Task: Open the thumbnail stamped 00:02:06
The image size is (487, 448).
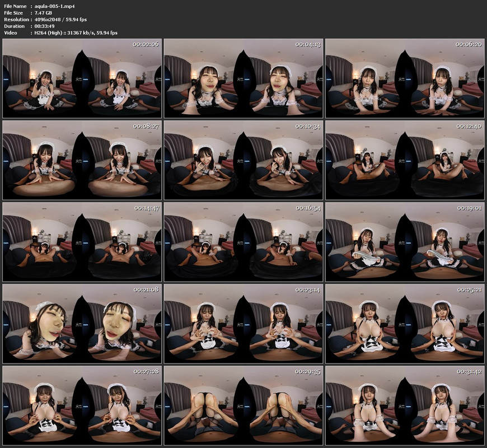Action: tap(82, 78)
